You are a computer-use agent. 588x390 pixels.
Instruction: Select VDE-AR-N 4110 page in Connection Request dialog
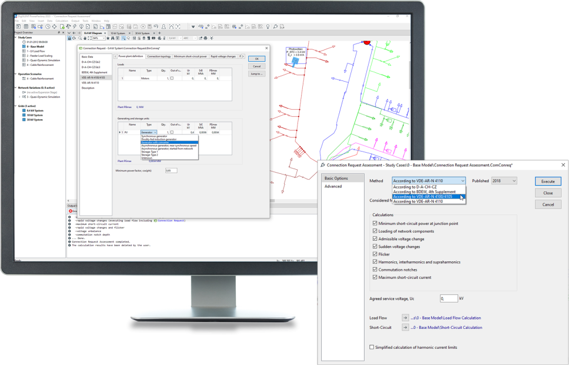coord(91,83)
